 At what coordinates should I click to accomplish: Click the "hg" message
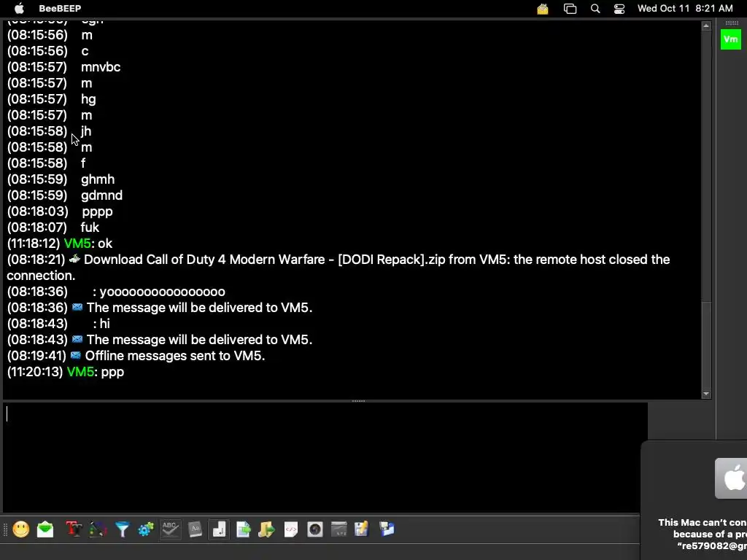(x=88, y=99)
